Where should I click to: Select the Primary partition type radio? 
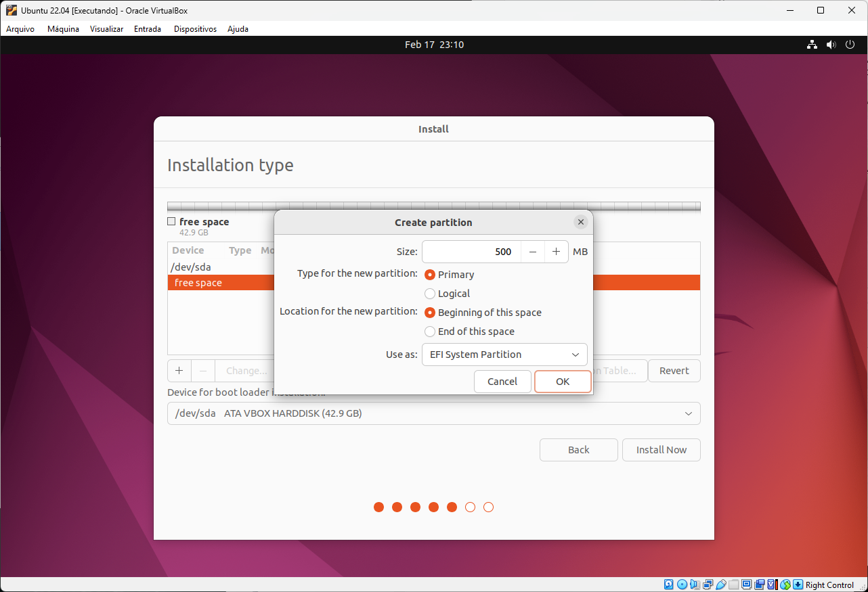coord(430,275)
